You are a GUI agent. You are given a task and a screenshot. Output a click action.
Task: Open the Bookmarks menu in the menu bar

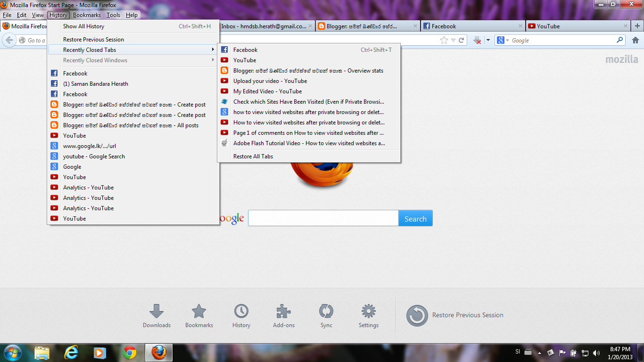87,15
